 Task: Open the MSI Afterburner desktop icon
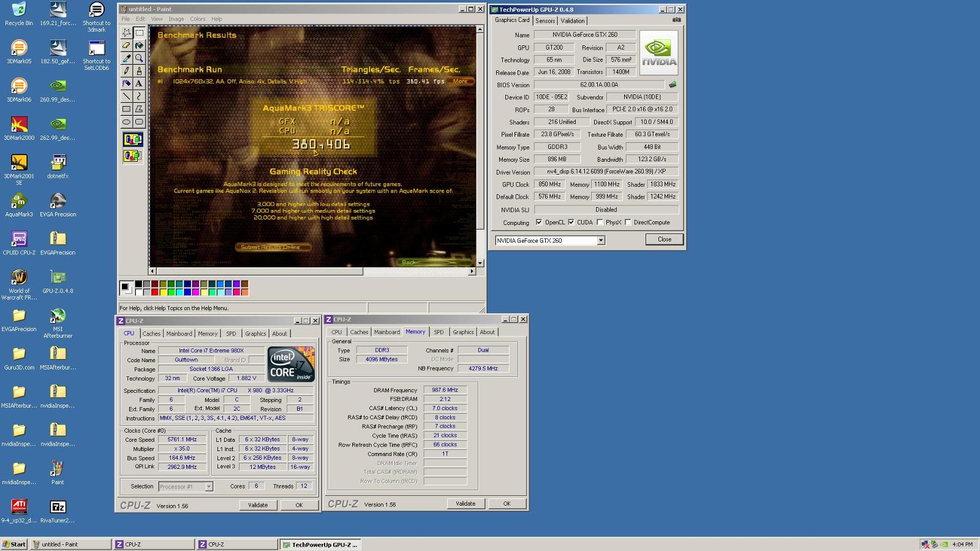[x=58, y=322]
